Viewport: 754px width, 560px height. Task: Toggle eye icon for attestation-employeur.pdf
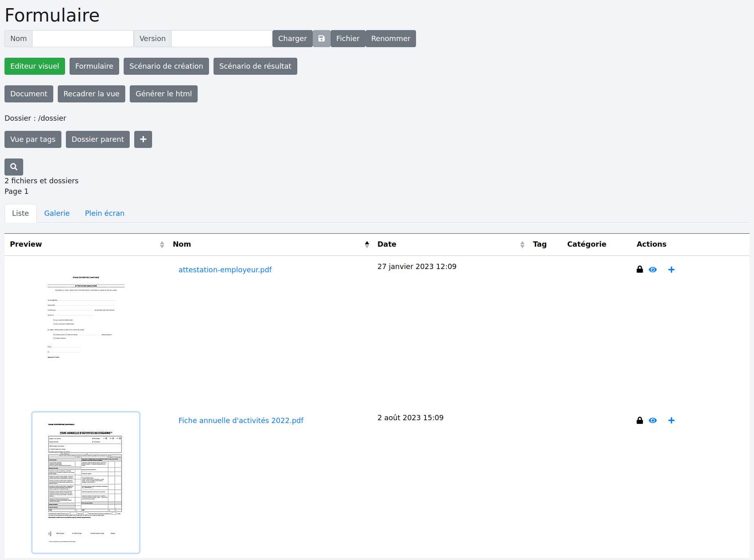click(x=653, y=269)
